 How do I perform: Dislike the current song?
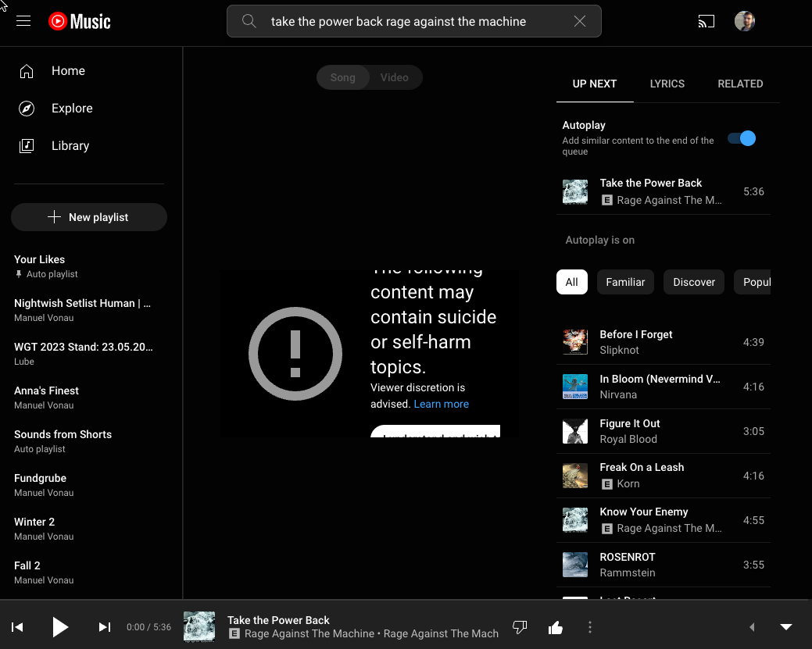(x=519, y=626)
